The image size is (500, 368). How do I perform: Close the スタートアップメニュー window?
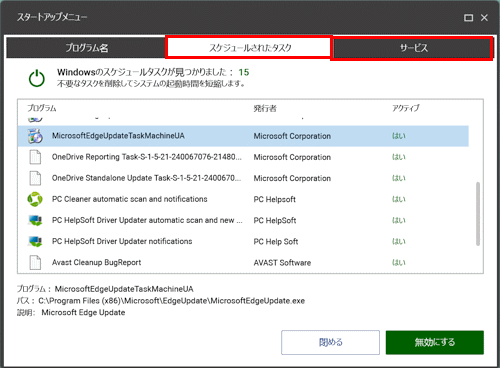(484, 18)
